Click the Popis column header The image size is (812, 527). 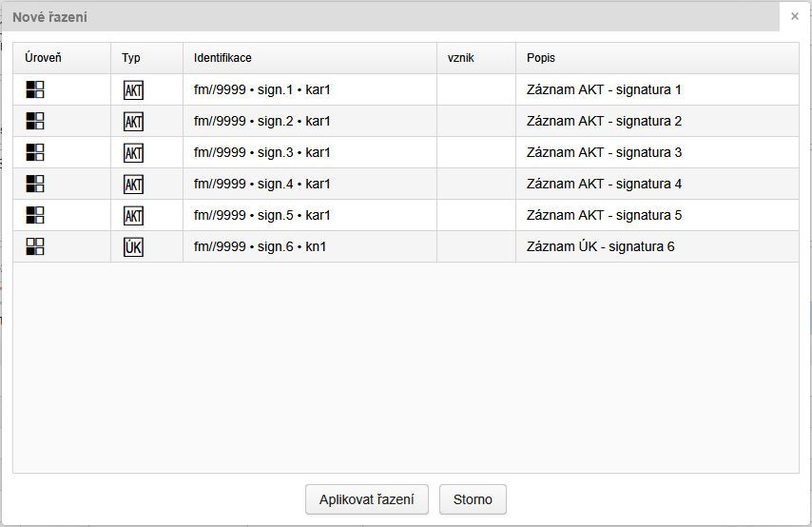(541, 58)
